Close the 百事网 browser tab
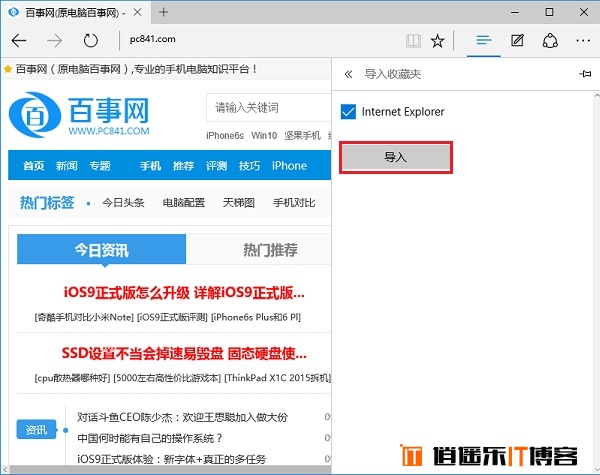This screenshot has height=475, width=600. [137, 12]
